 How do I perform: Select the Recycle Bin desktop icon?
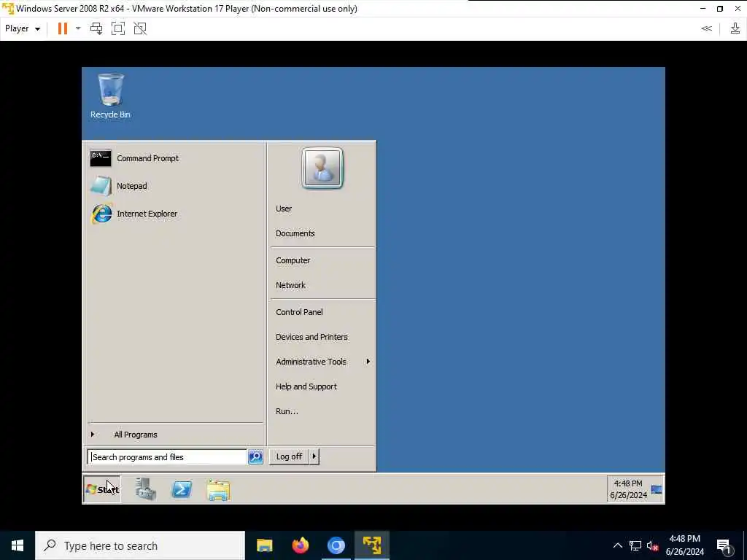point(111,96)
